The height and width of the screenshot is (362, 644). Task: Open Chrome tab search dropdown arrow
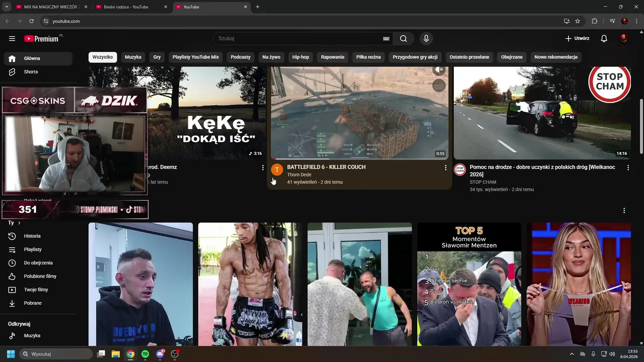pyautogui.click(x=7, y=7)
